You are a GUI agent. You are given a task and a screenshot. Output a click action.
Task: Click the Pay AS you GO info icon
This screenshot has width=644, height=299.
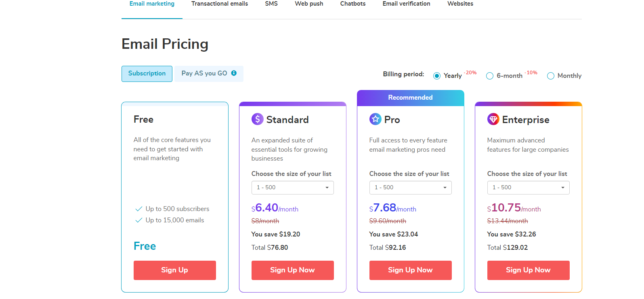234,73
